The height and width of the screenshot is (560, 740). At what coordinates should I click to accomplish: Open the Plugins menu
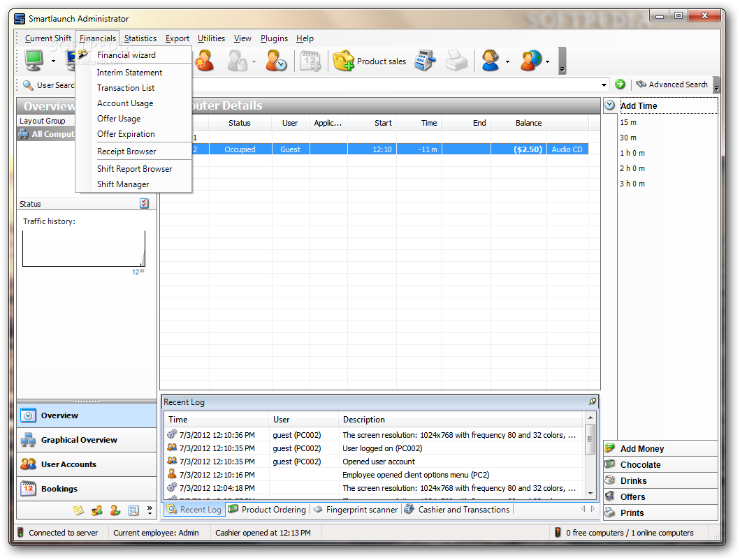click(274, 38)
